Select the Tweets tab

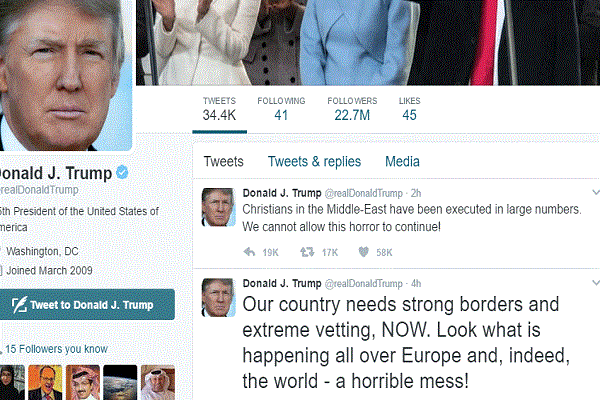click(x=223, y=162)
